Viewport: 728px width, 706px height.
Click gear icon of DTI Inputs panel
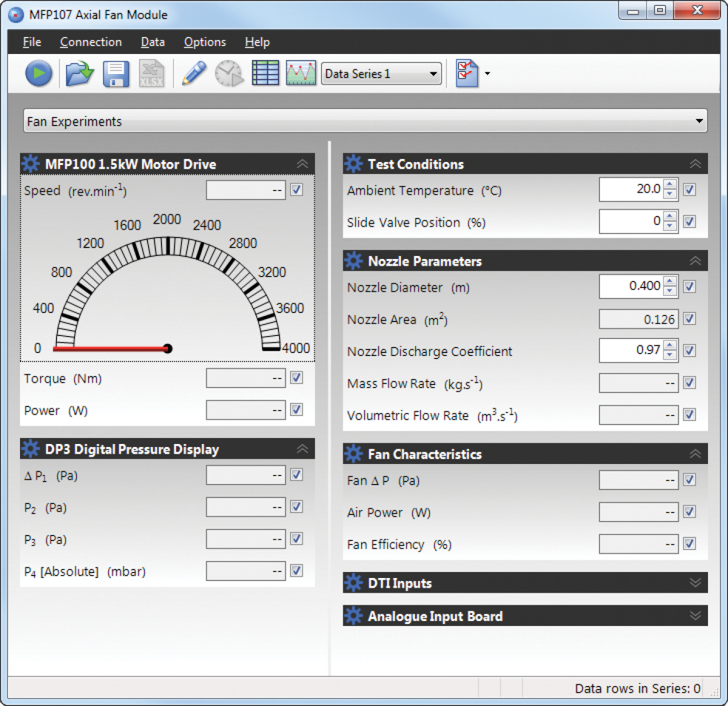(x=353, y=583)
